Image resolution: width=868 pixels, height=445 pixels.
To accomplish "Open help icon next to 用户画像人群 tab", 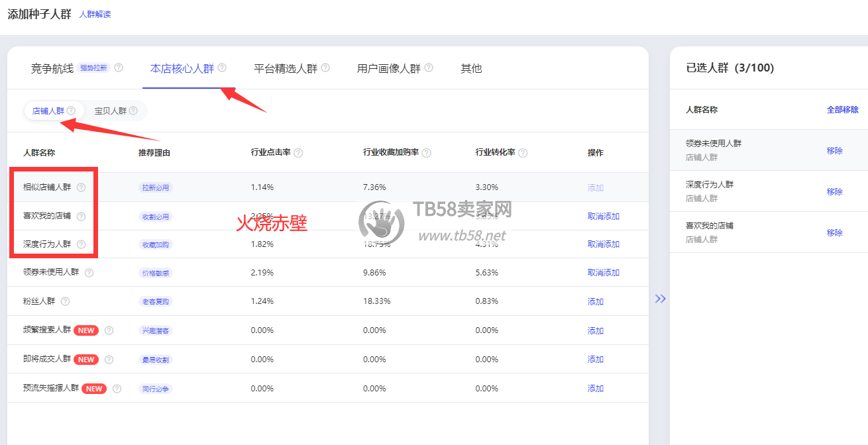I will [x=429, y=68].
